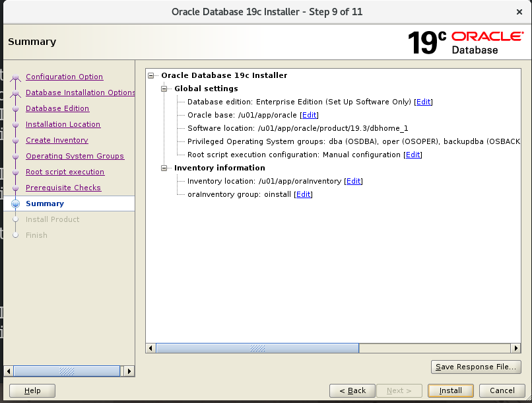This screenshot has height=403, width=532.
Task: Click the Install button
Action: click(x=451, y=390)
